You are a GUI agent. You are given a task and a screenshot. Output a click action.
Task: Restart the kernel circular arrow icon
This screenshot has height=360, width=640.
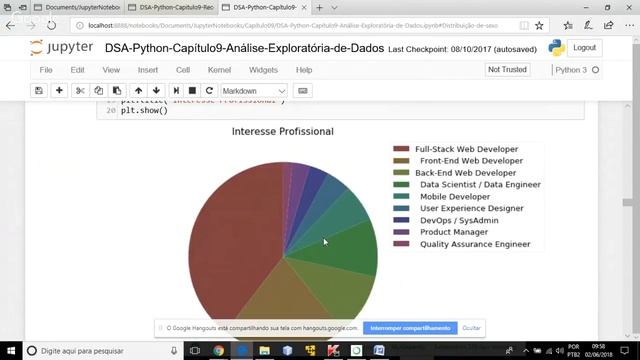pyautogui.click(x=209, y=91)
